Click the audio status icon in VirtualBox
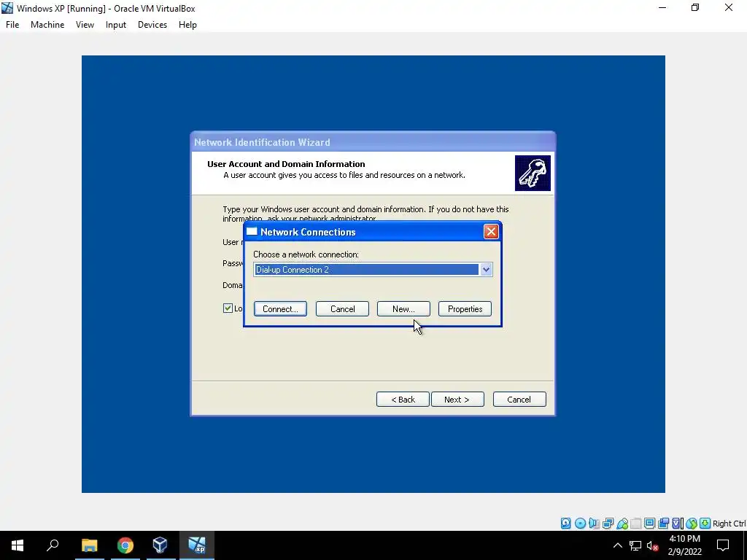 pos(594,524)
